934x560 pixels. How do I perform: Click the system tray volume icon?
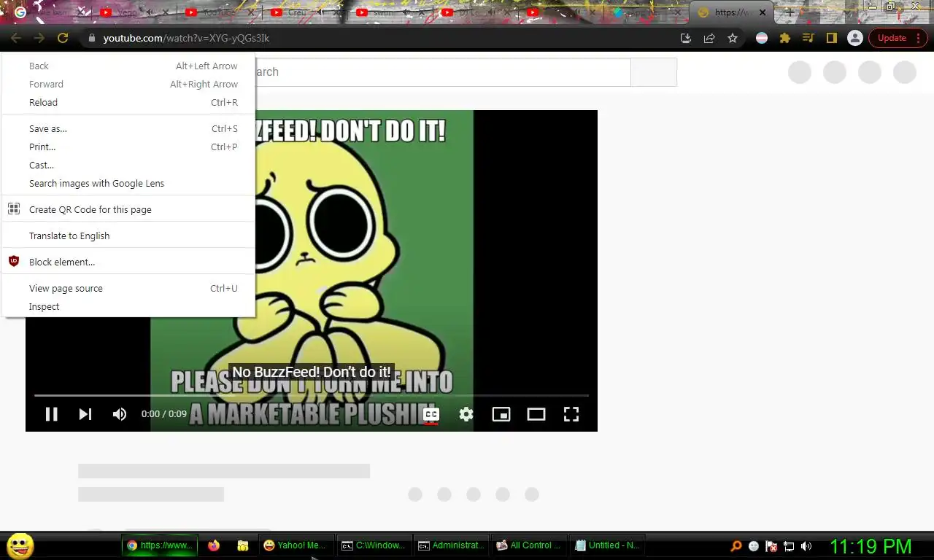point(806,546)
